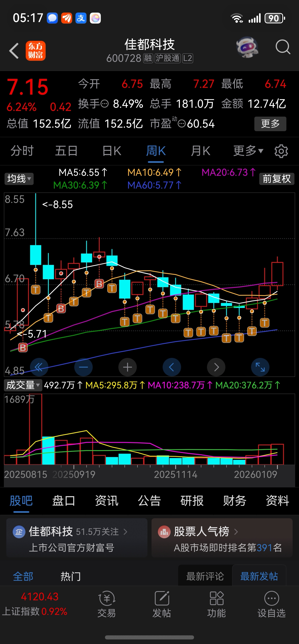Open the 成交量 indicator dropdown
This screenshot has width=299, height=644.
tap(23, 385)
